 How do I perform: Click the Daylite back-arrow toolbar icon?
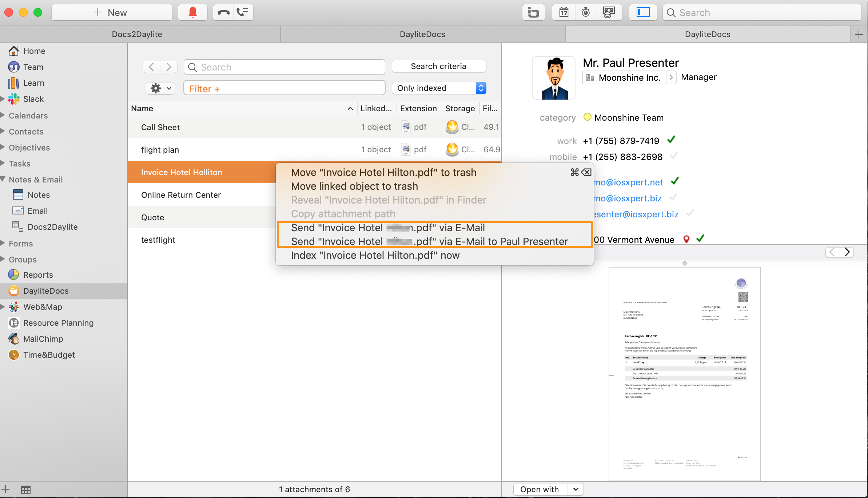click(x=533, y=12)
